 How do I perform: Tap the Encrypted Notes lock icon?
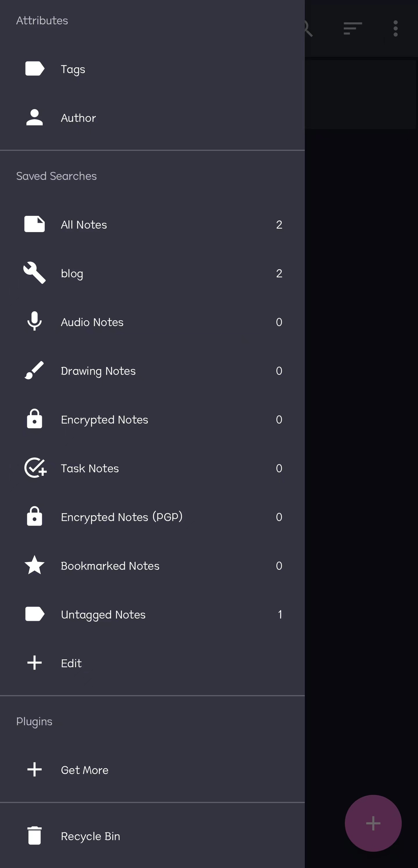pos(35,419)
